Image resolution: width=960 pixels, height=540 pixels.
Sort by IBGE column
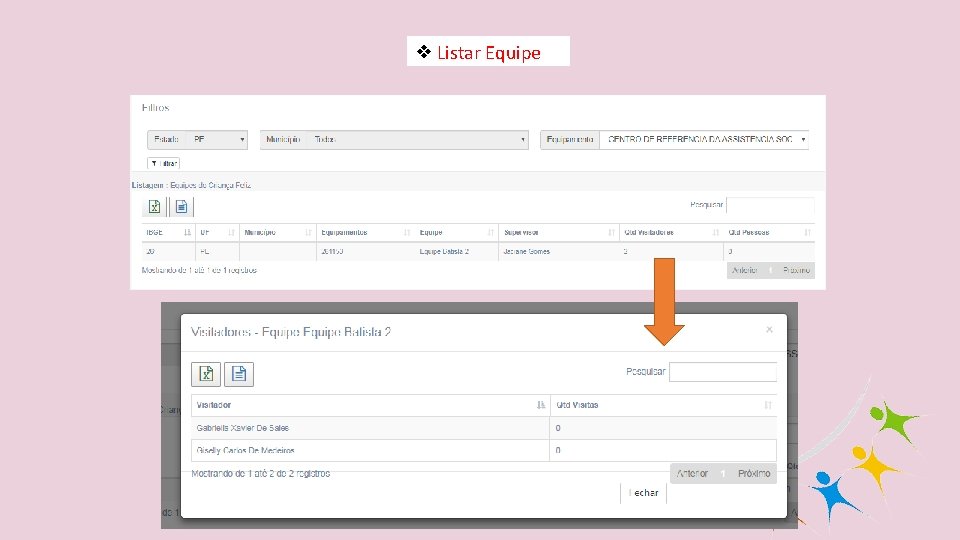click(168, 233)
